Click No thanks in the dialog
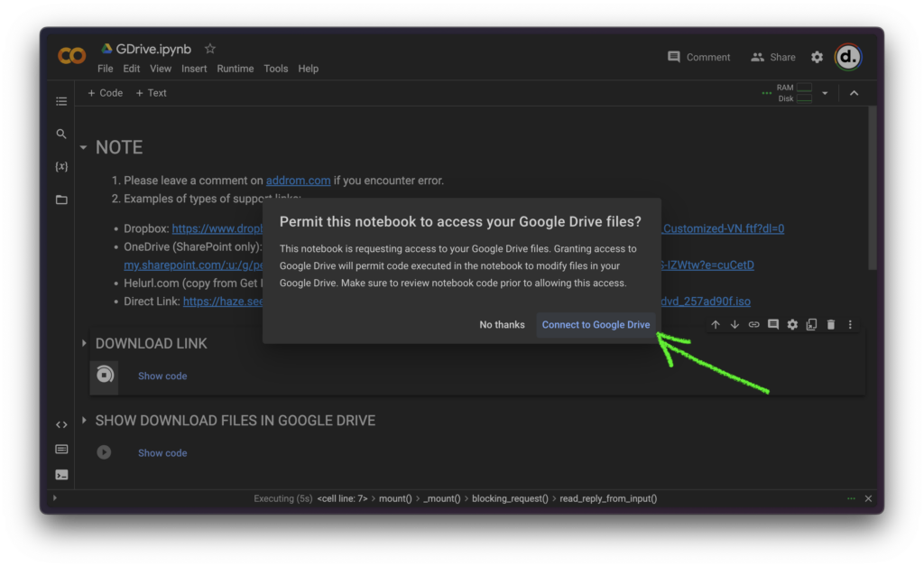This screenshot has width=924, height=567. [502, 325]
